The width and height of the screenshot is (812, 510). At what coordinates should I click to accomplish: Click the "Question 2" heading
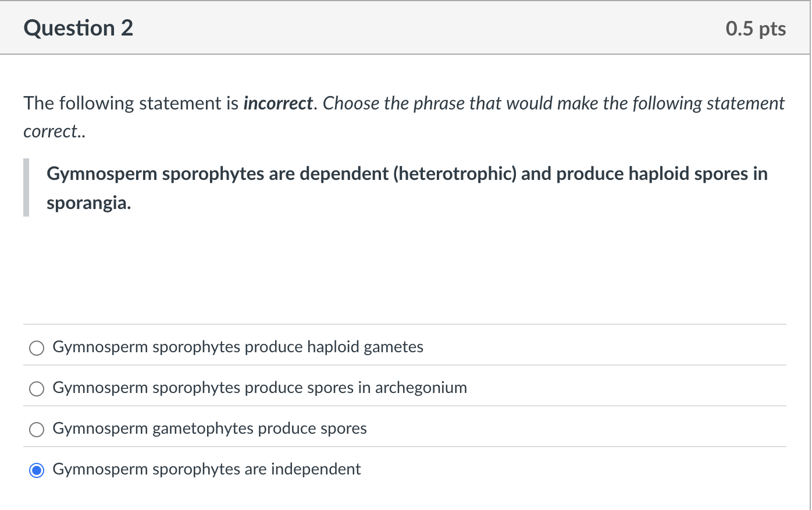click(x=79, y=28)
